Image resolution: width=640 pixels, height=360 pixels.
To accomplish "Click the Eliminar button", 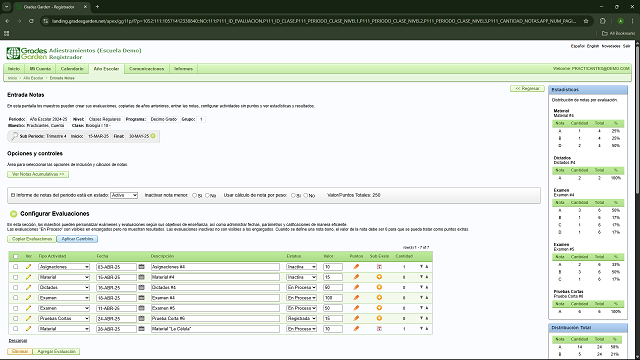I will click(20, 351).
